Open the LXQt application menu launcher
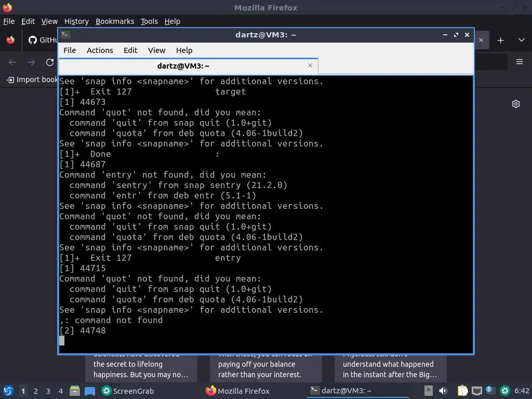 coord(8,391)
